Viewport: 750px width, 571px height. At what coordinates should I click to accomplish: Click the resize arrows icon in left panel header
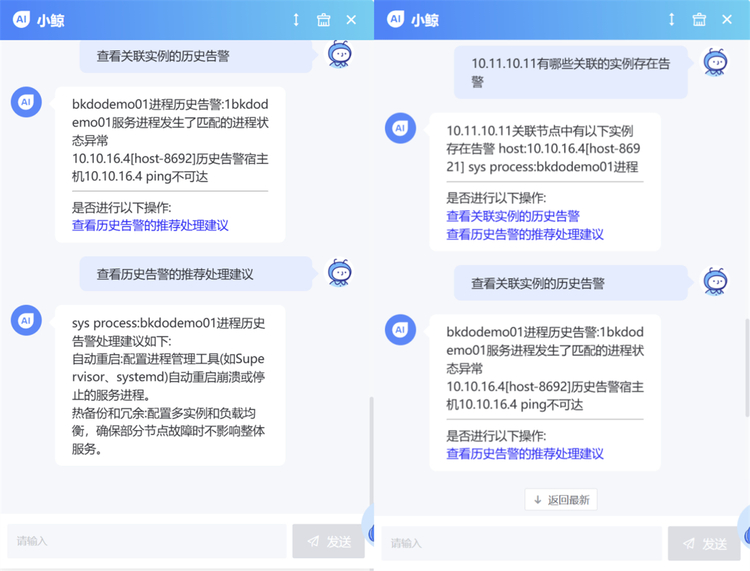(296, 20)
